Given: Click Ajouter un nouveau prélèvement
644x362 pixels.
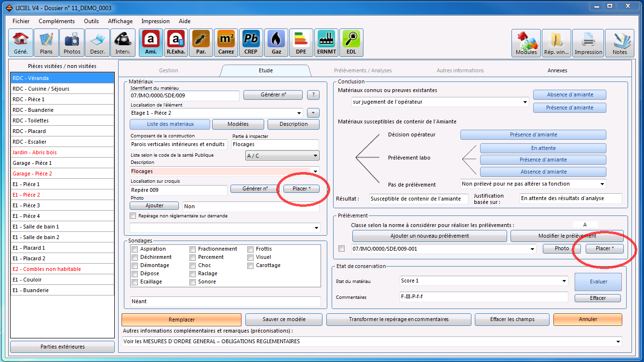Looking at the screenshot, I should (429, 236).
